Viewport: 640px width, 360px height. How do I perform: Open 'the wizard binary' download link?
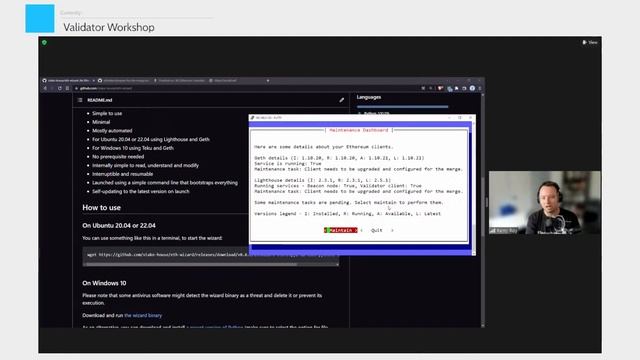[x=143, y=315]
